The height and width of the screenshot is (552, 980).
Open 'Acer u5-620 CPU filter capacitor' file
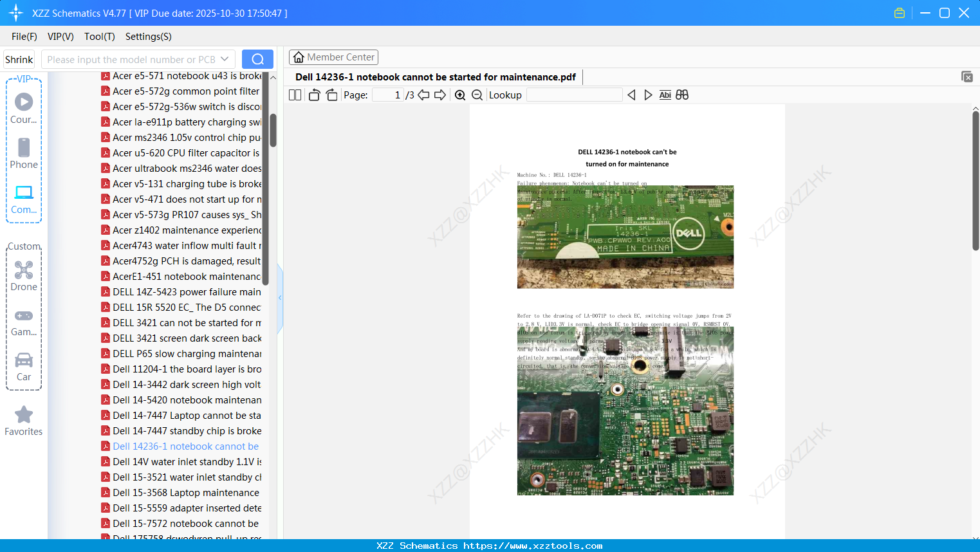pyautogui.click(x=181, y=153)
